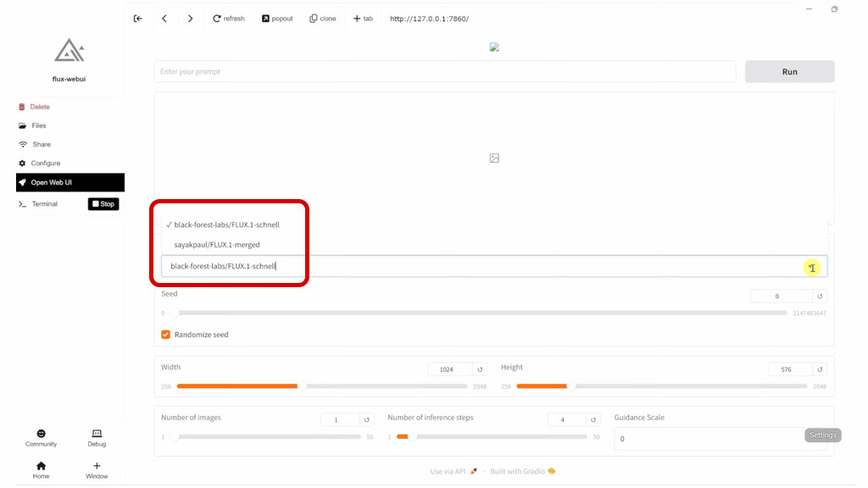Click the Seed slider track
868x488 pixels.
(x=480, y=313)
